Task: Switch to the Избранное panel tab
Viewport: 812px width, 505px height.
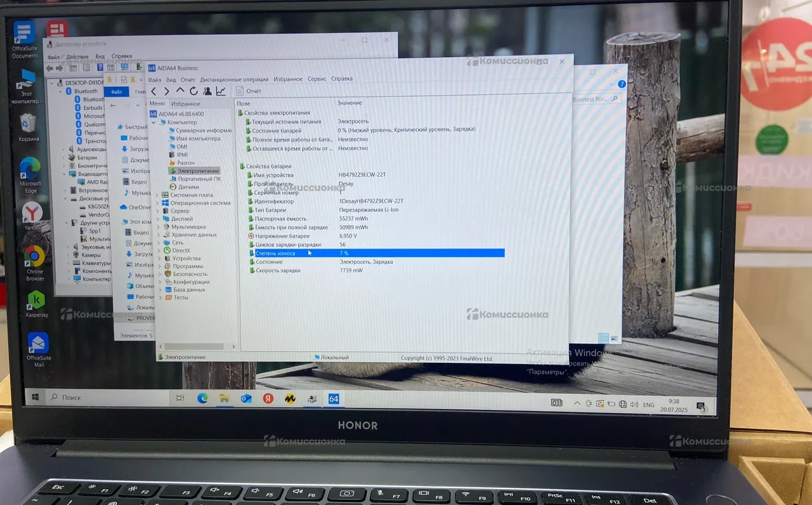Action: (x=185, y=103)
